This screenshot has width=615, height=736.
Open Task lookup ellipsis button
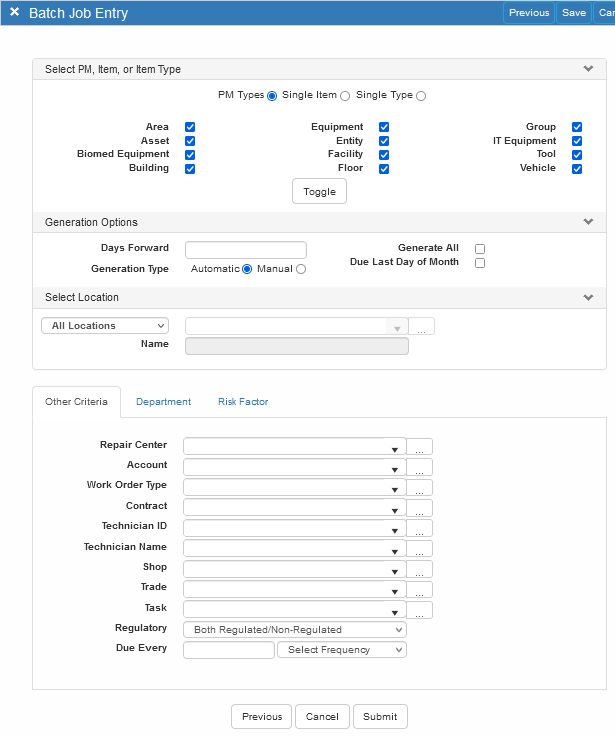(420, 610)
